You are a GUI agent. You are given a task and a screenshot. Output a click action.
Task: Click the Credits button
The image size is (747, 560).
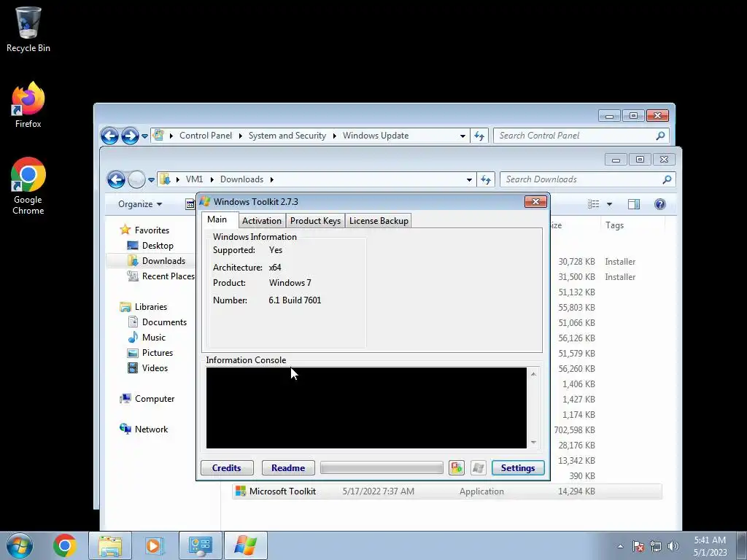click(x=227, y=467)
